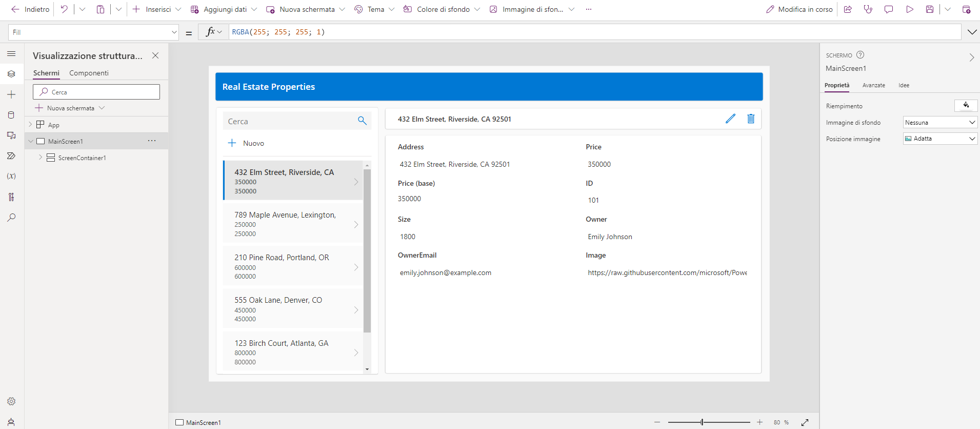
Task: Expand the App tree node
Action: tap(30, 124)
